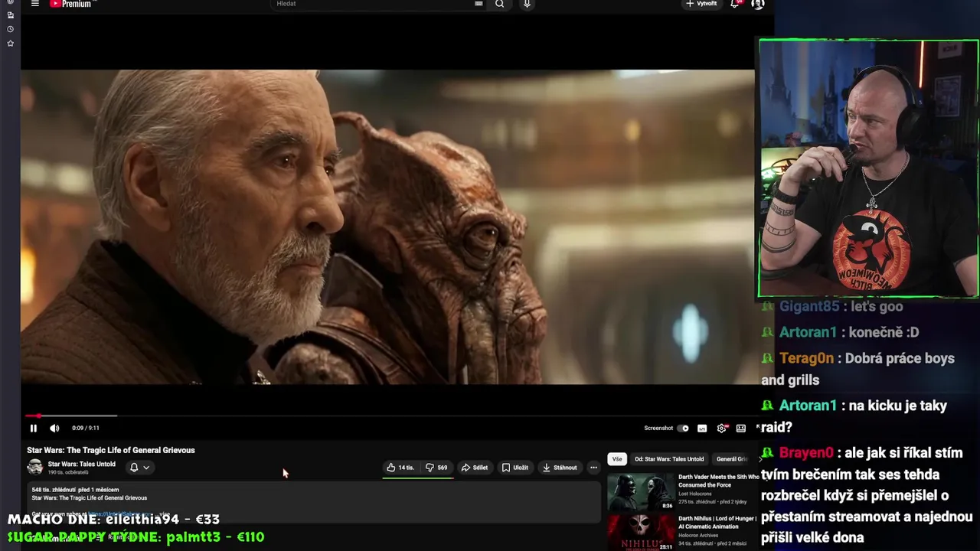Select the Vše filter chip
The width and height of the screenshot is (980, 551).
coord(617,459)
